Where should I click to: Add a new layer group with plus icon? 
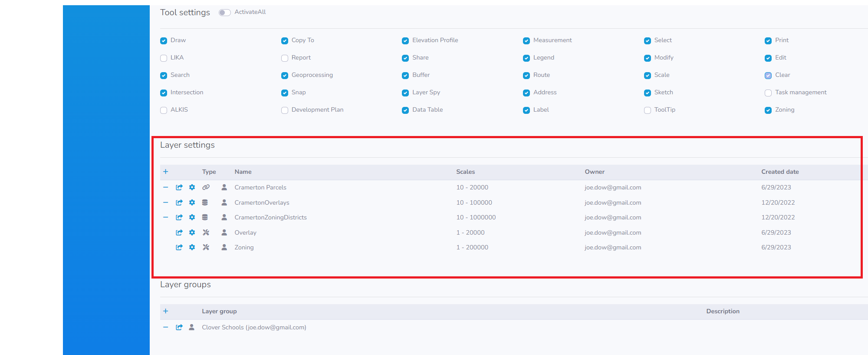(x=165, y=311)
